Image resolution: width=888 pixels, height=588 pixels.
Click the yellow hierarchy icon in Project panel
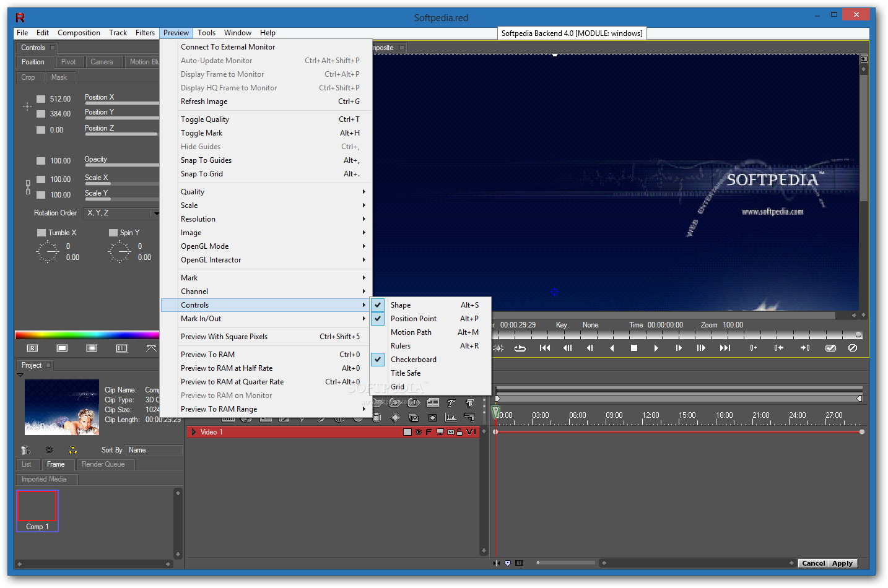(x=72, y=450)
